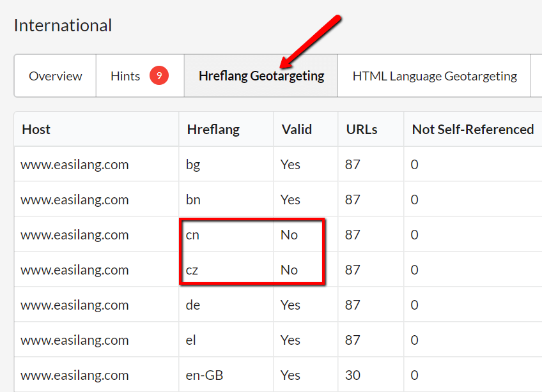Sort by Not Self-Referenced column header

tap(473, 130)
